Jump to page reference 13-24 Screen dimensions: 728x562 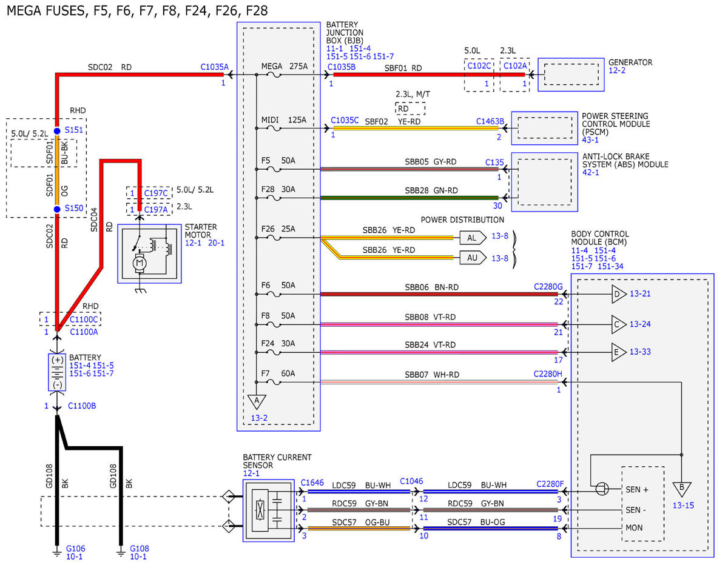(640, 324)
